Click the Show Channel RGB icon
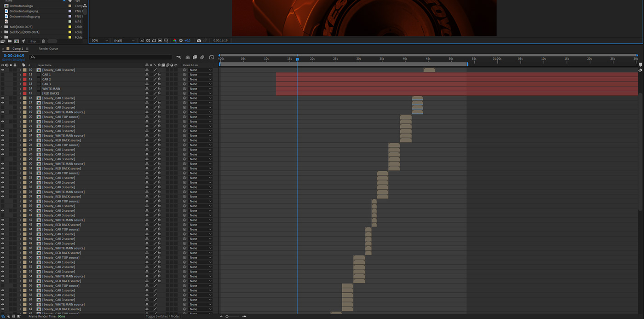This screenshot has width=644, height=319. tap(175, 41)
